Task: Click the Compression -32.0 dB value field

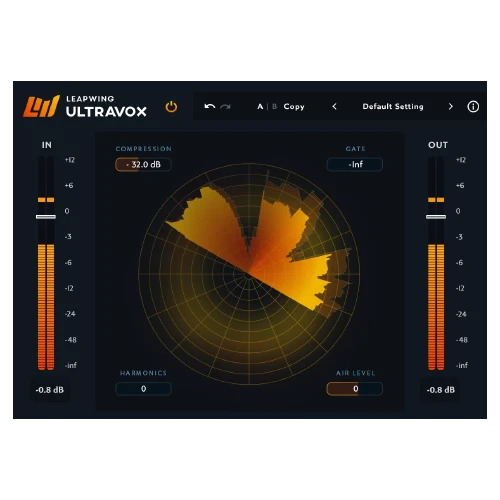Action: point(143,164)
